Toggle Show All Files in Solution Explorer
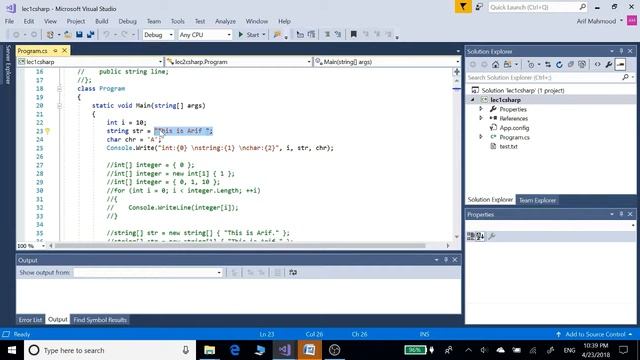The image size is (640, 360). click(582, 64)
